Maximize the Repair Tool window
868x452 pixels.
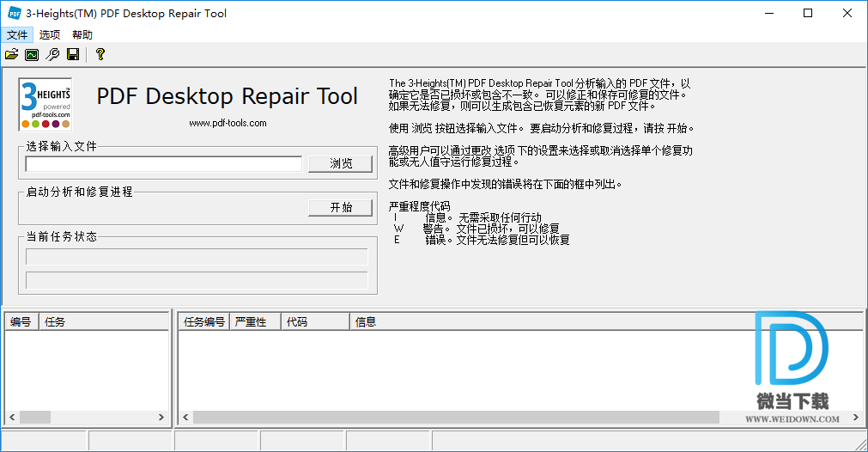[x=808, y=13]
